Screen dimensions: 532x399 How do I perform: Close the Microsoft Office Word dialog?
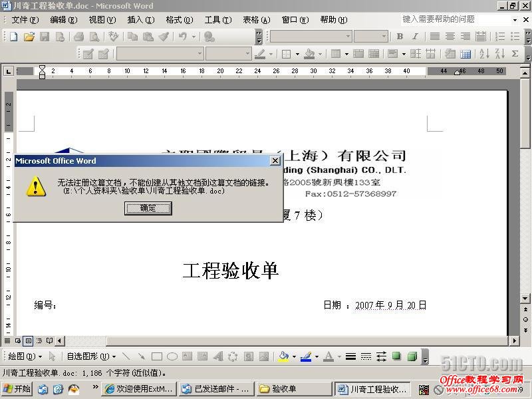pos(275,161)
